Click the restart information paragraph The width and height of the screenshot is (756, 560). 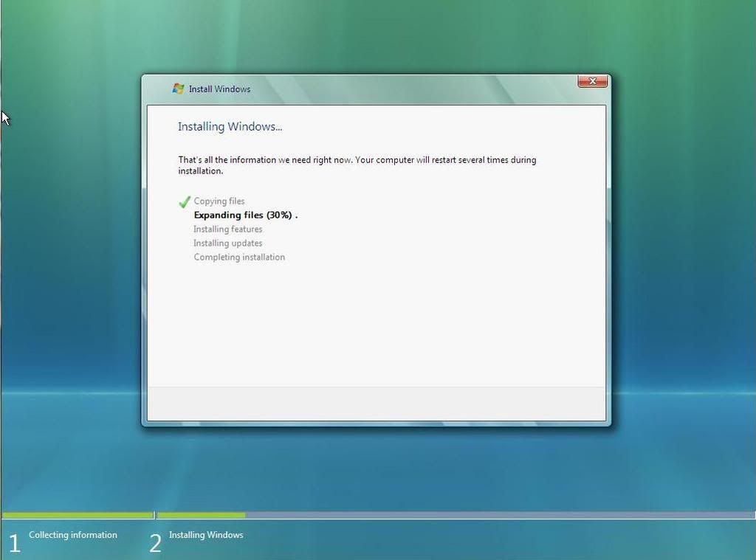pos(357,165)
